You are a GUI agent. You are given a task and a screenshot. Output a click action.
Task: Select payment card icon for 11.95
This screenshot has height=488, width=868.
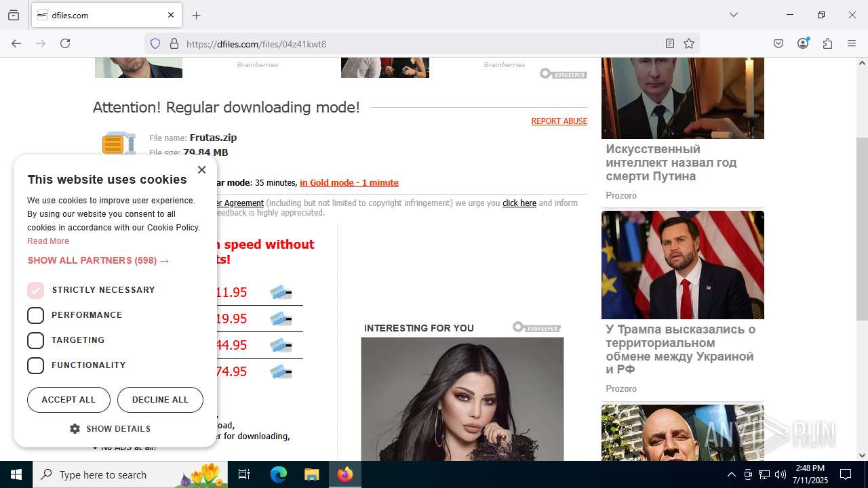coord(281,293)
